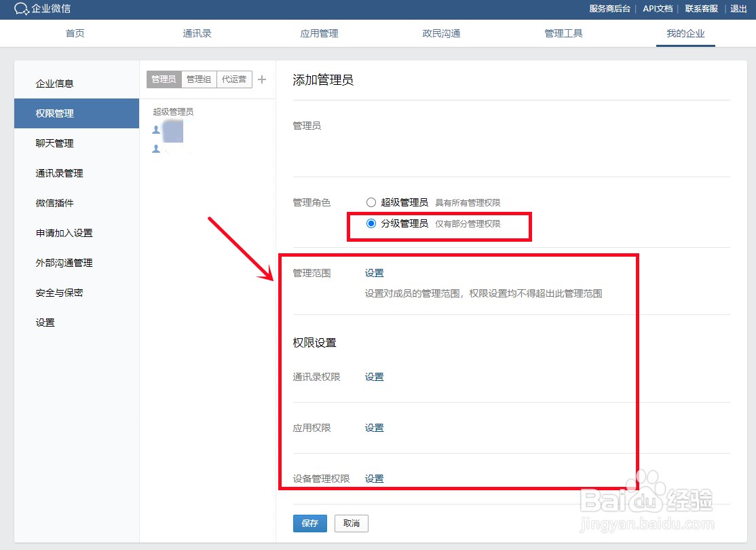Open the API文档 link
Screen dimensions: 756x550
[656, 9]
